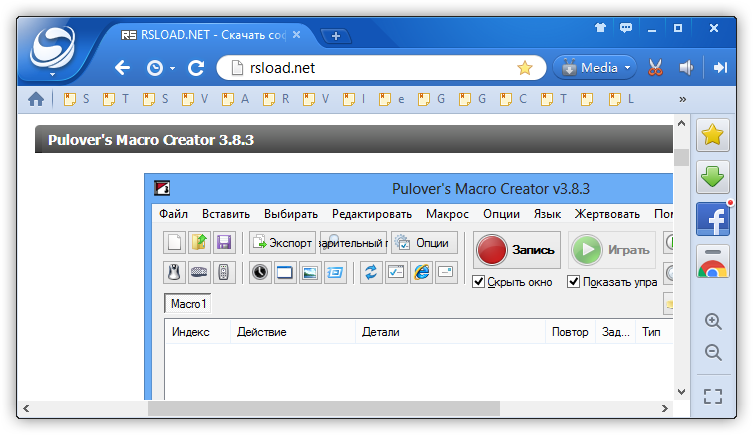
Task: Open home page from bookmarks bar
Action: click(x=36, y=99)
